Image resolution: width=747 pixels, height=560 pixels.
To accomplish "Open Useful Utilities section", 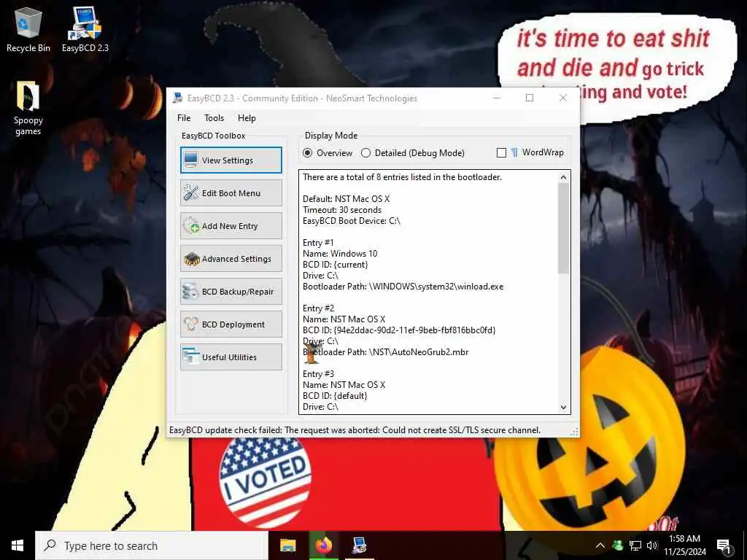I will [x=231, y=357].
